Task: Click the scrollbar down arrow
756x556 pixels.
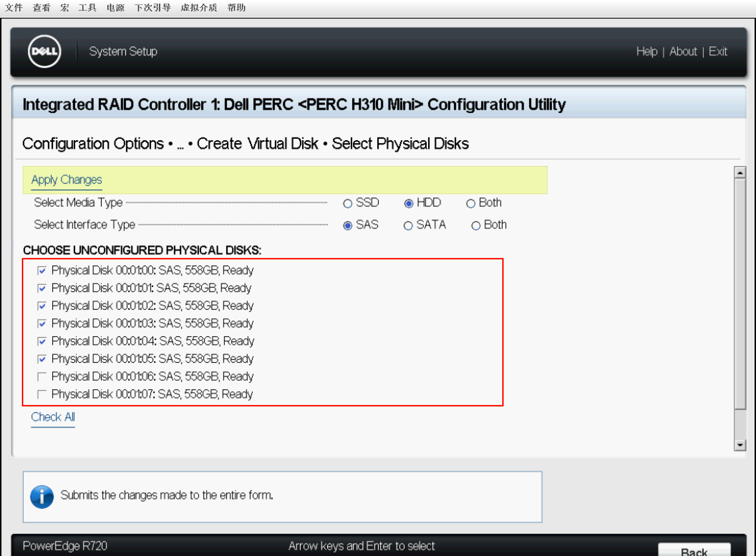Action: pos(740,445)
